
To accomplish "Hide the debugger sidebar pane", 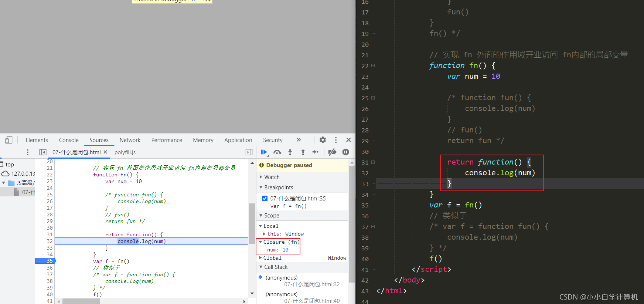I will (249, 152).
